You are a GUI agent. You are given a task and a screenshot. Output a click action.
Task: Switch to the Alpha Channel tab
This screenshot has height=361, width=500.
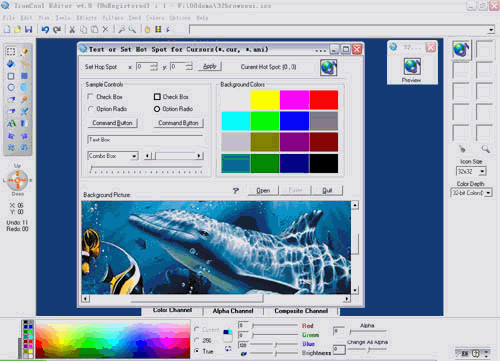tap(233, 311)
